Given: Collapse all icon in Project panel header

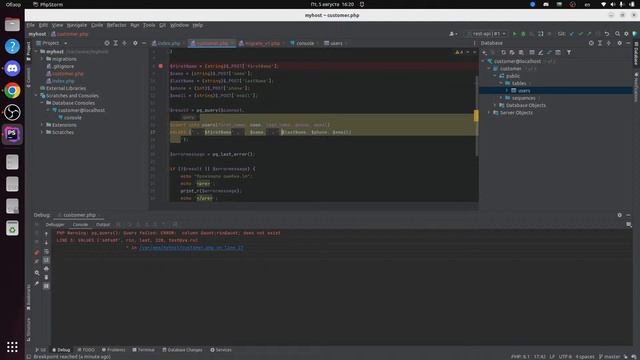Looking at the screenshot, I should [124, 43].
